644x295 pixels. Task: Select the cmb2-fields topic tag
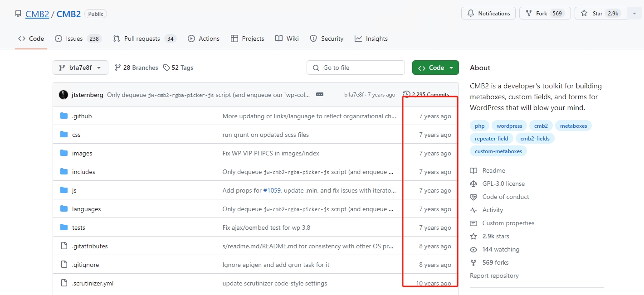535,139
